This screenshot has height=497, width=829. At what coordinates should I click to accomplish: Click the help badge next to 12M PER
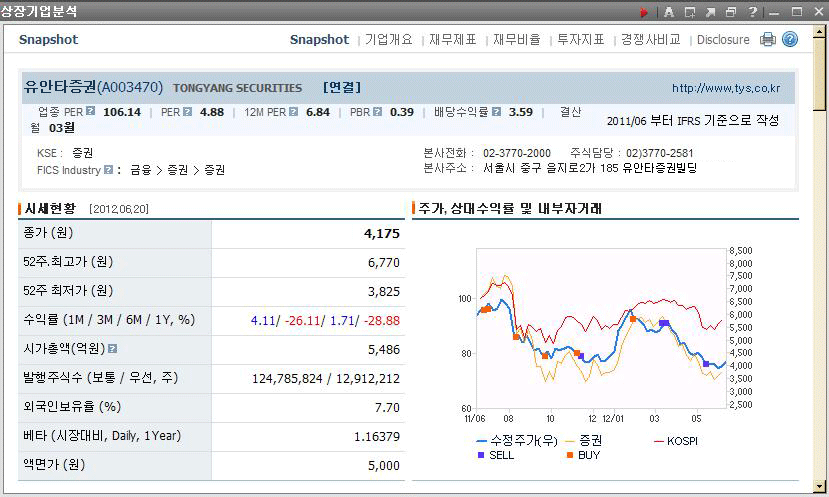pyautogui.click(x=293, y=112)
